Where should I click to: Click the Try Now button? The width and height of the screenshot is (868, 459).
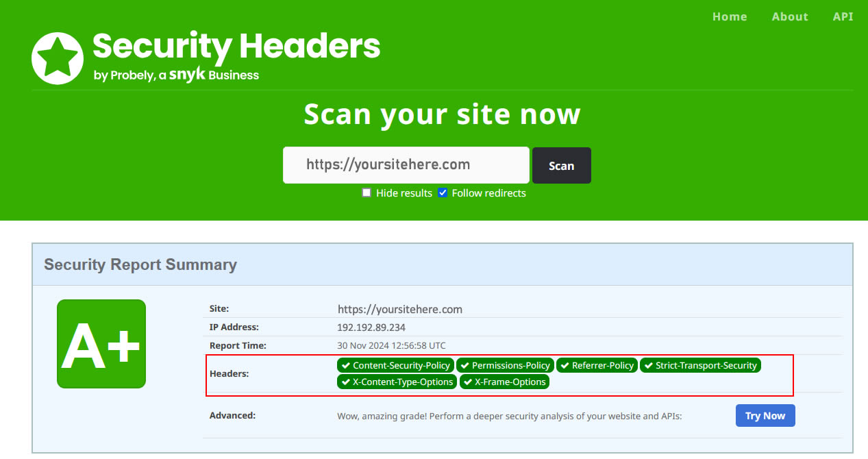tap(765, 415)
